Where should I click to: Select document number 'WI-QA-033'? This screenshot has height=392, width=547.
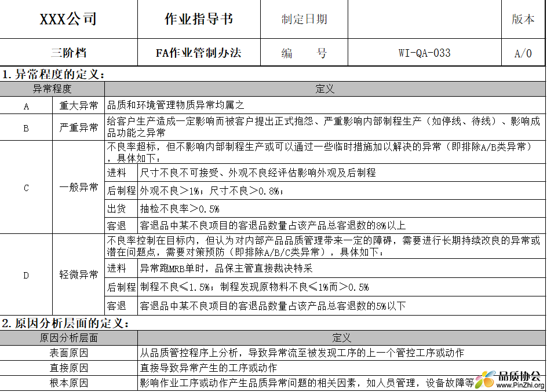[x=425, y=53]
